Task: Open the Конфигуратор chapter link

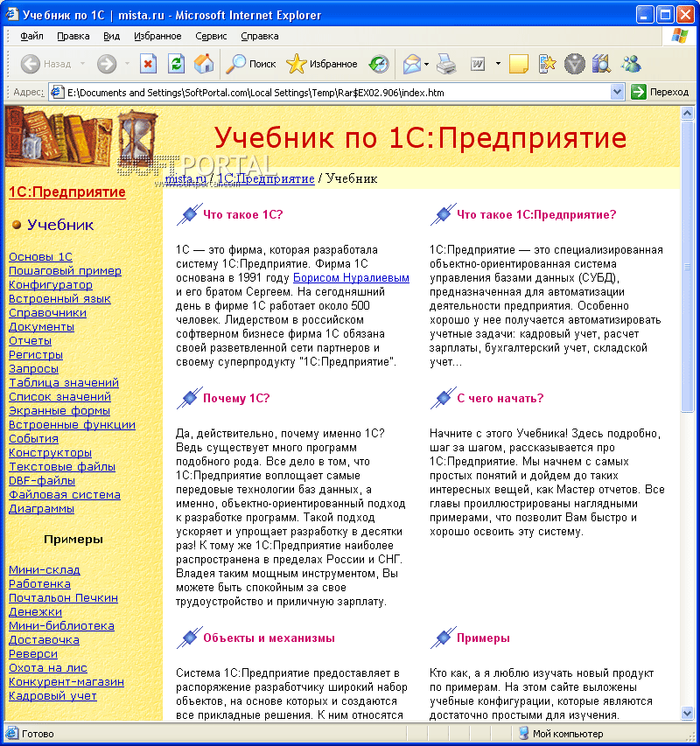Action: [x=51, y=284]
